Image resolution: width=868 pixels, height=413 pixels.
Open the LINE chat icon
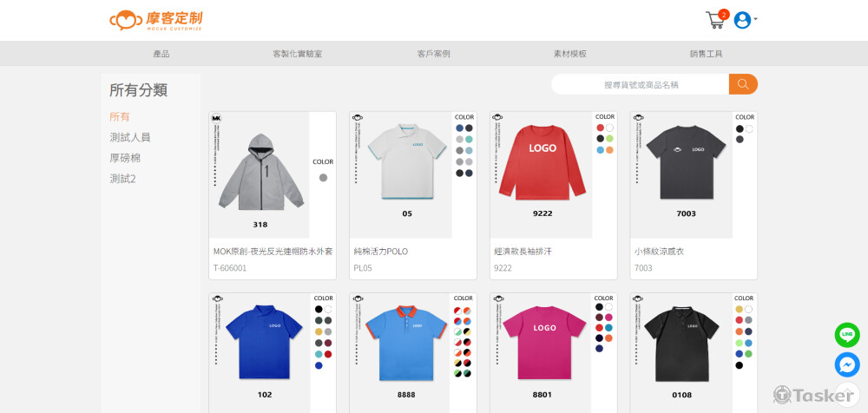(847, 335)
